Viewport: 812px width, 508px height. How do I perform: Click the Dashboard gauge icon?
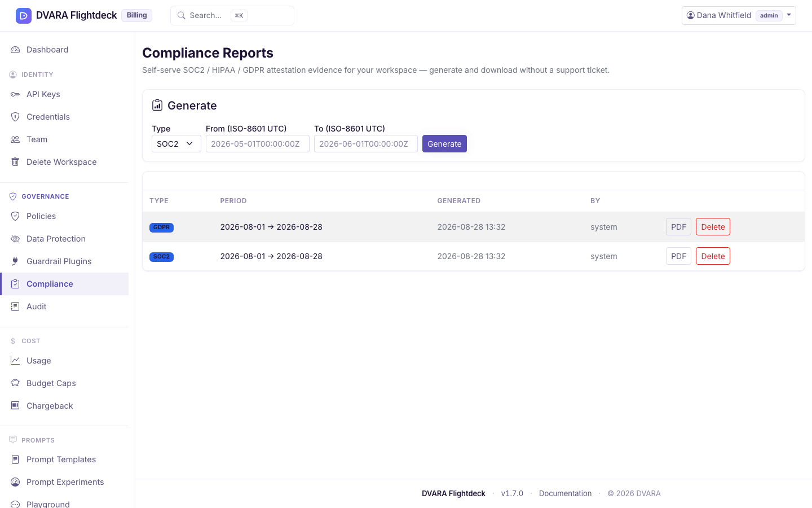pos(15,50)
